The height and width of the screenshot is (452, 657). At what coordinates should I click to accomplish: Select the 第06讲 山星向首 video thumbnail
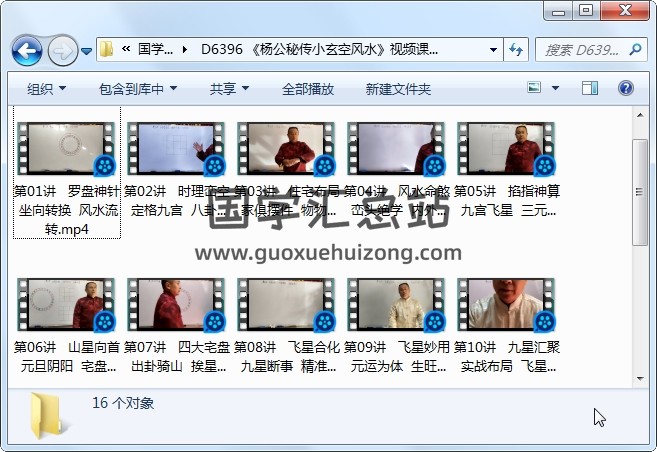66,305
